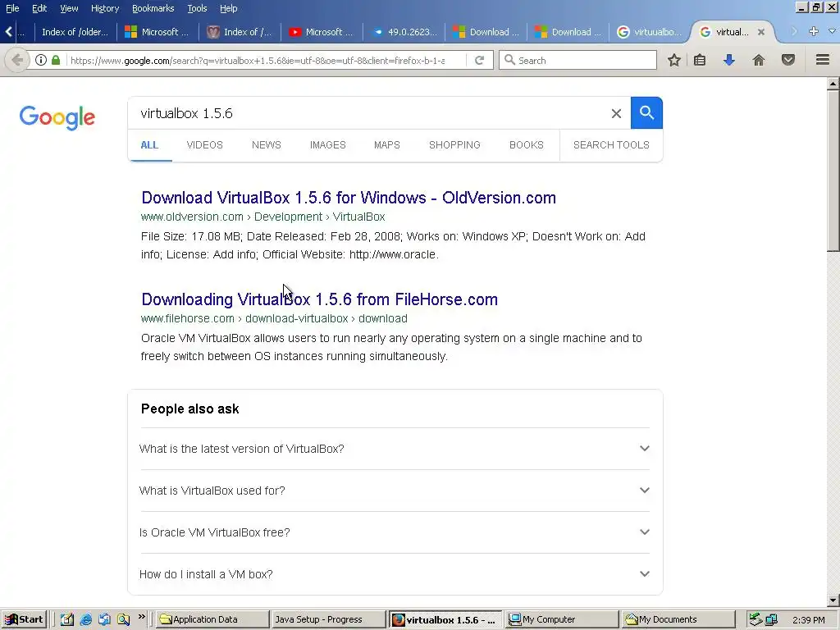Expand hidden quick launch chevron
This screenshot has width=840, height=630.
[x=141, y=617]
